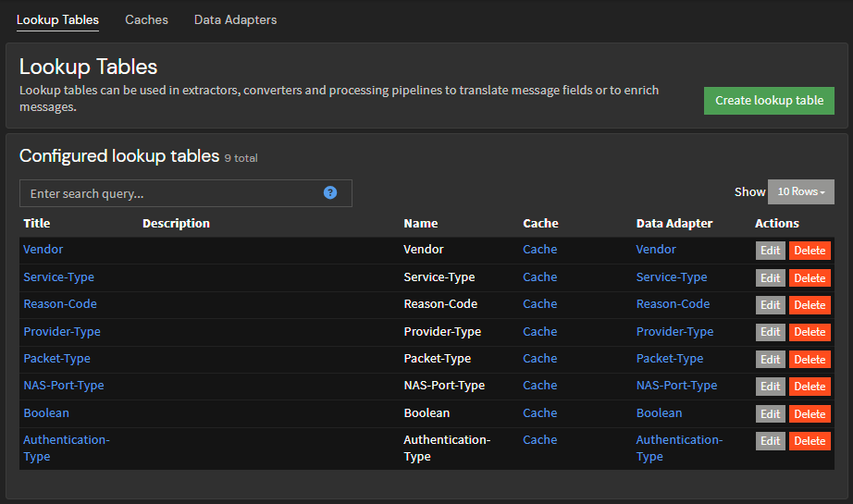The width and height of the screenshot is (853, 504).
Task: Delete the Vendor lookup table
Action: 810,251
